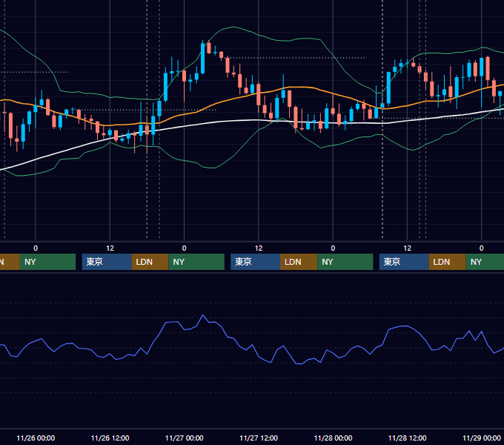Click the 11/29 00:00 date label

tap(482, 438)
